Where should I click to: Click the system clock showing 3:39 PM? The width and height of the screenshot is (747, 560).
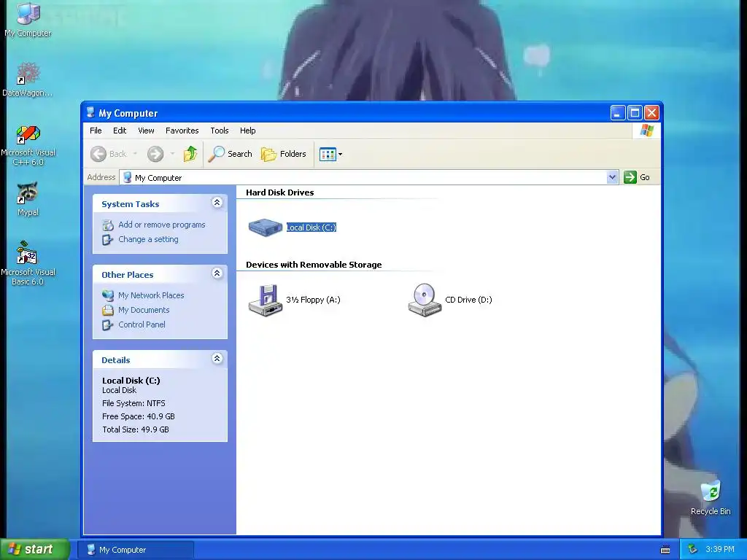pyautogui.click(x=720, y=550)
